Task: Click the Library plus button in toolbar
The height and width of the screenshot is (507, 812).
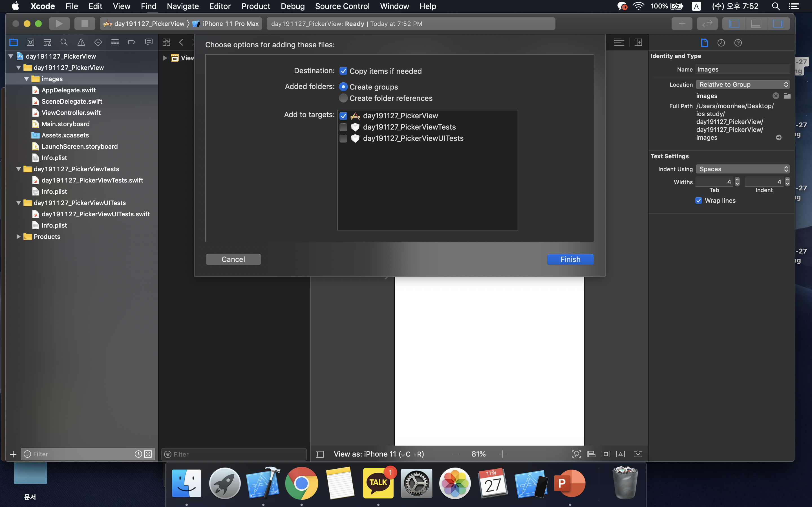Action: point(681,23)
